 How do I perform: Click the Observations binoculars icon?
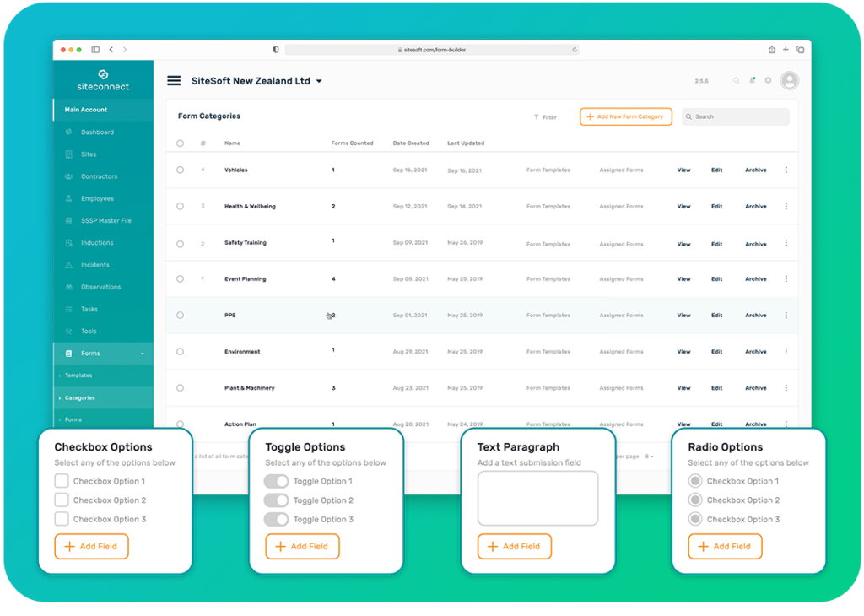click(x=69, y=287)
